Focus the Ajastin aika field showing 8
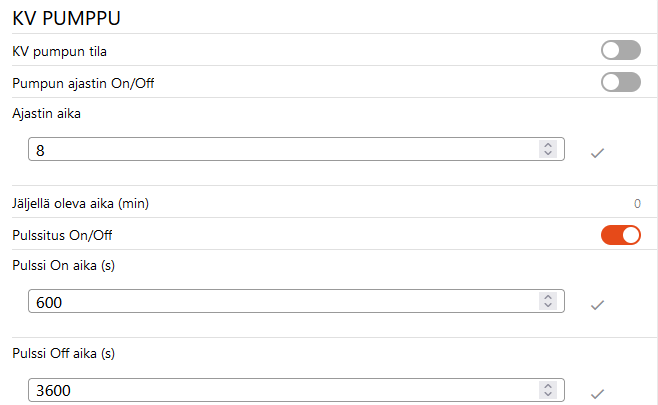658x405 pixels. (x=280, y=150)
